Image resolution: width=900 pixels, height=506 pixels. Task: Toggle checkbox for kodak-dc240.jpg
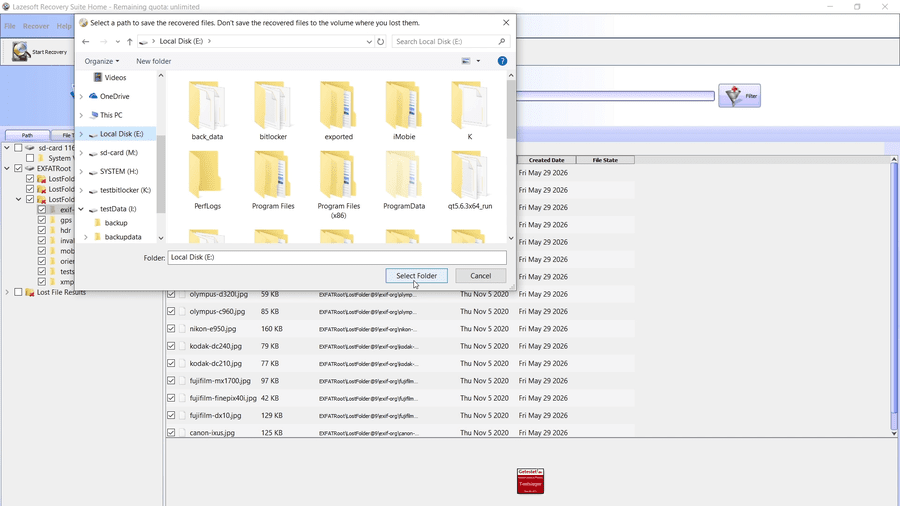171,346
